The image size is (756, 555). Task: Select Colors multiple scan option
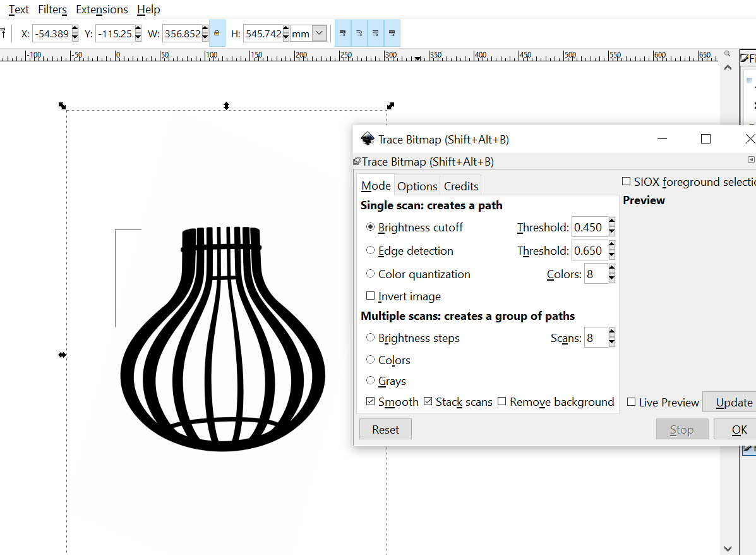pyautogui.click(x=370, y=360)
